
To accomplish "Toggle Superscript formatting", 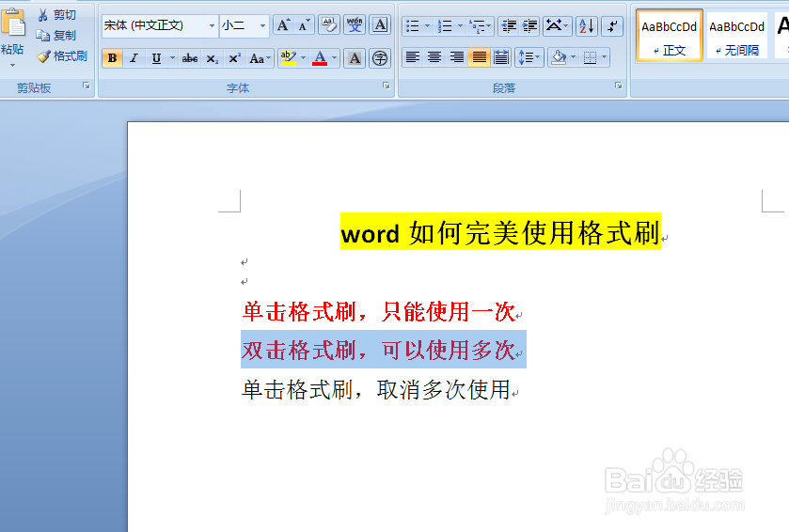I will point(234,58).
